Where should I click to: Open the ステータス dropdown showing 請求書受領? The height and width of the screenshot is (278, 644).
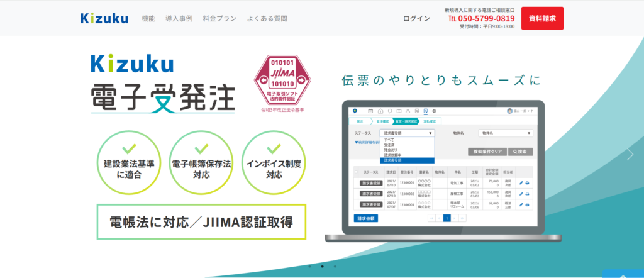(407, 133)
